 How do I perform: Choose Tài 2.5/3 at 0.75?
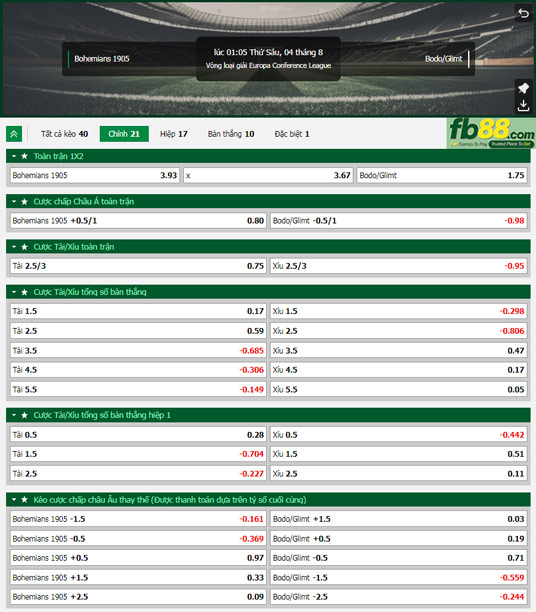[138, 266]
